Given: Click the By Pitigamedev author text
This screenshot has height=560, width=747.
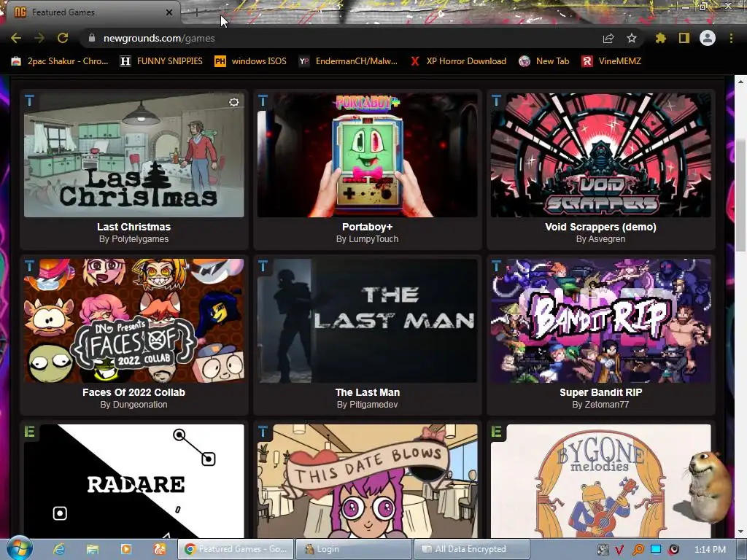Looking at the screenshot, I should tap(368, 405).
